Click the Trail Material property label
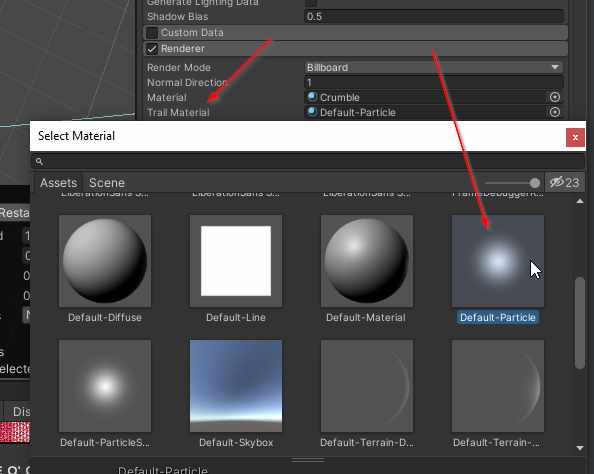 click(x=178, y=113)
